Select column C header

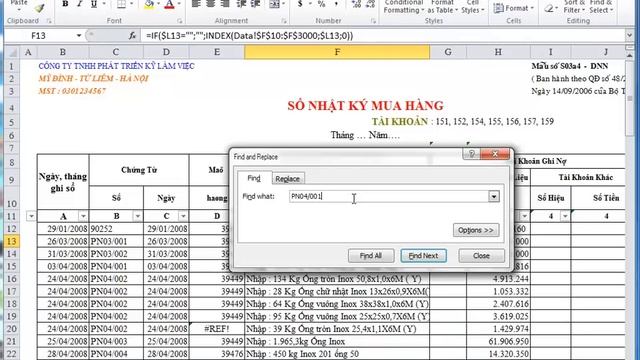point(116,52)
